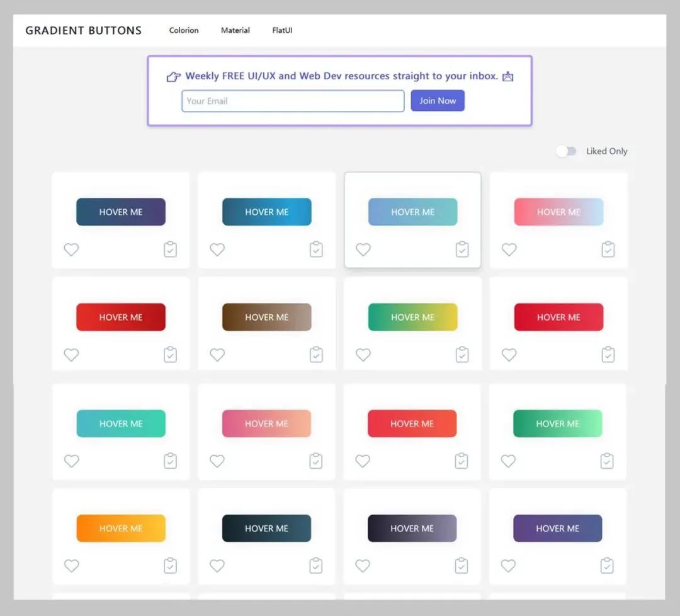Image resolution: width=680 pixels, height=616 pixels.
Task: Open the FlatUI nav item
Action: [x=282, y=30]
